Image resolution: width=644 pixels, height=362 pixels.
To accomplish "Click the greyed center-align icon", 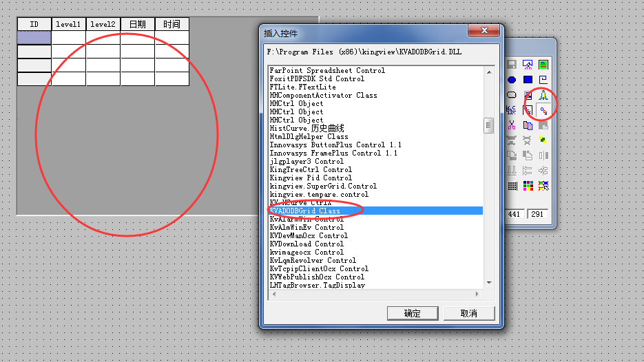I will pos(543,171).
